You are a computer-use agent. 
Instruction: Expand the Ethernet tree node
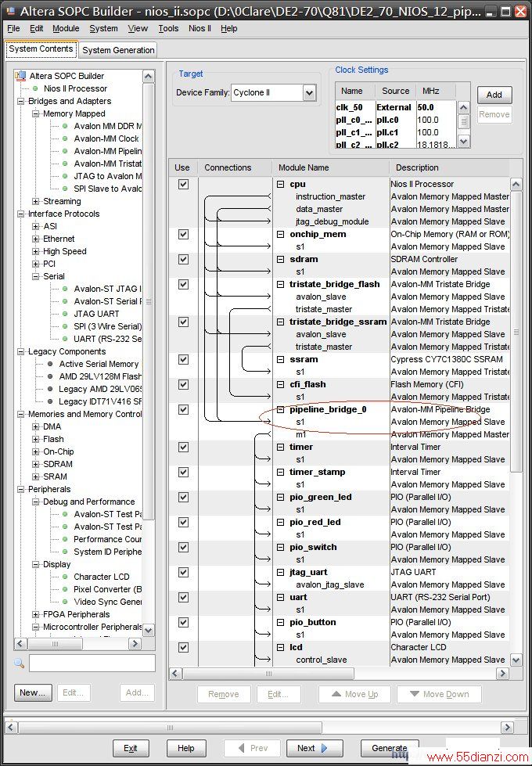36,239
